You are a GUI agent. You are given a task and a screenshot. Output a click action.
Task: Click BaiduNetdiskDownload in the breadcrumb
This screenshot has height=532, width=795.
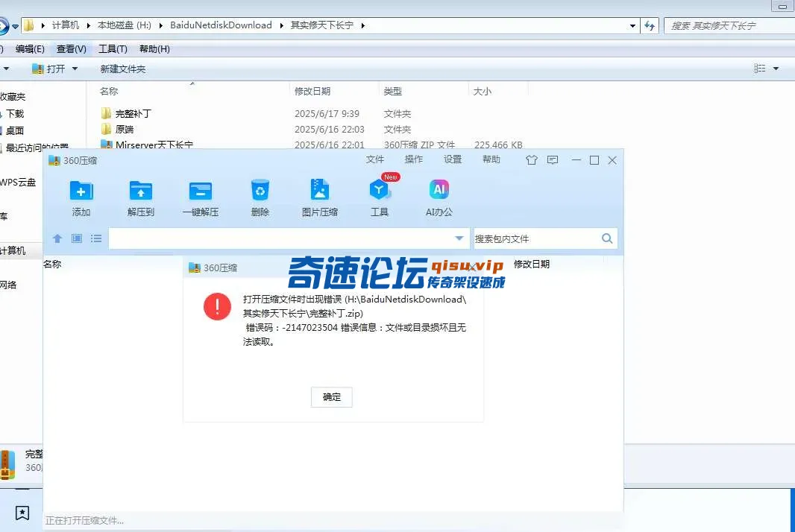click(x=221, y=25)
